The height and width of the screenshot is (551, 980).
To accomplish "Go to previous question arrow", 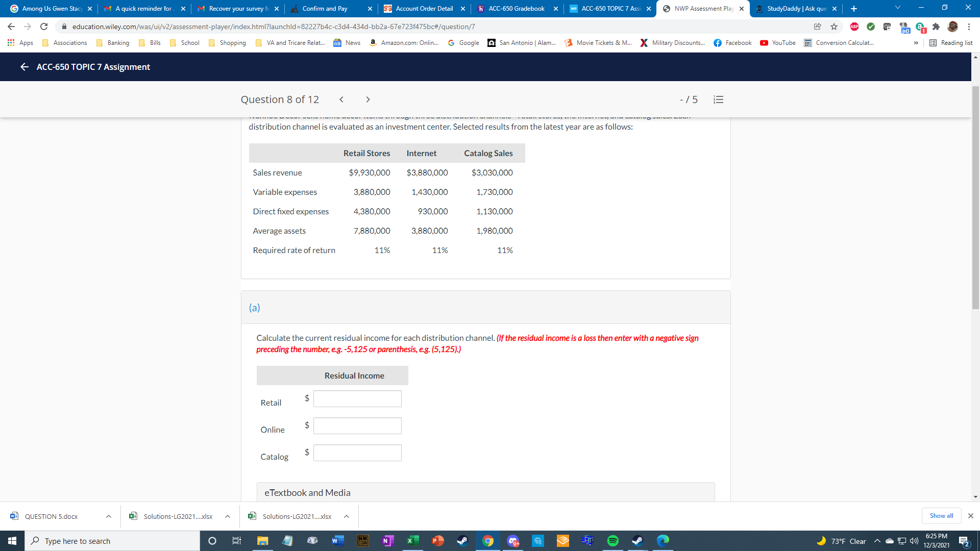I will coord(341,99).
